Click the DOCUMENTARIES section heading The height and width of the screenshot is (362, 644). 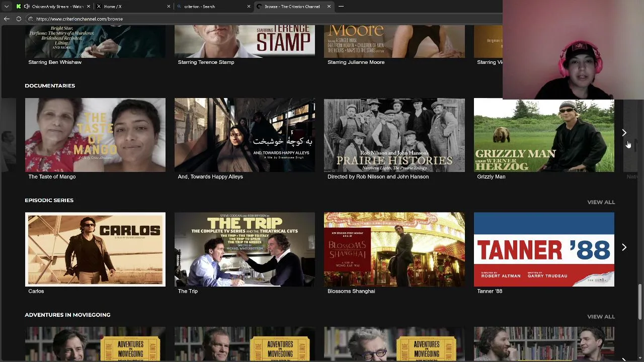pos(50,85)
